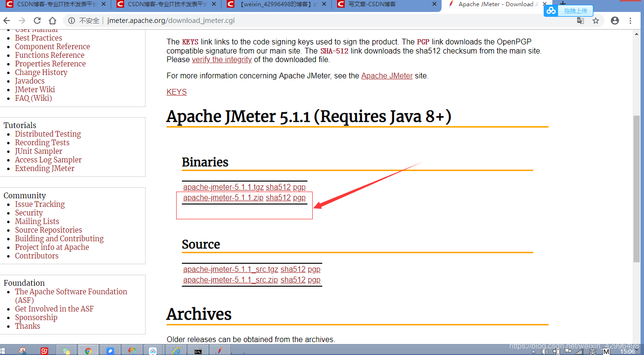Viewport: 644px width, 355px height.
Task: Open the KEYS link
Action: coord(177,92)
